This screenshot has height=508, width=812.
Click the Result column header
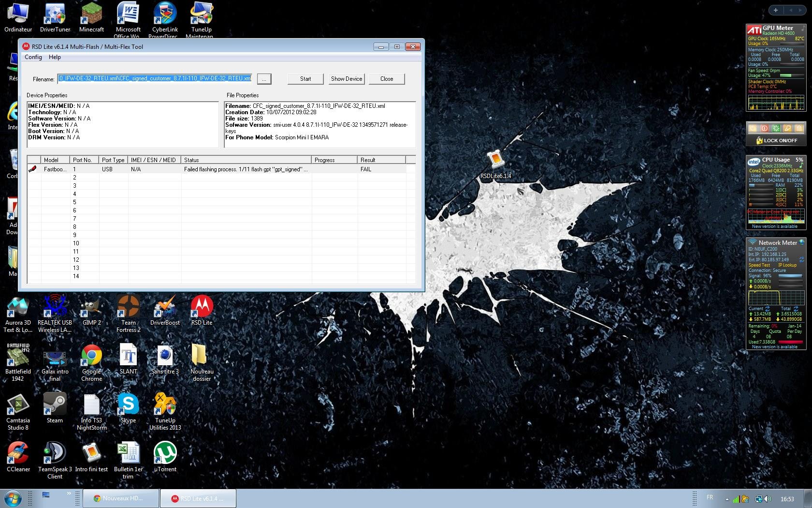(x=382, y=160)
